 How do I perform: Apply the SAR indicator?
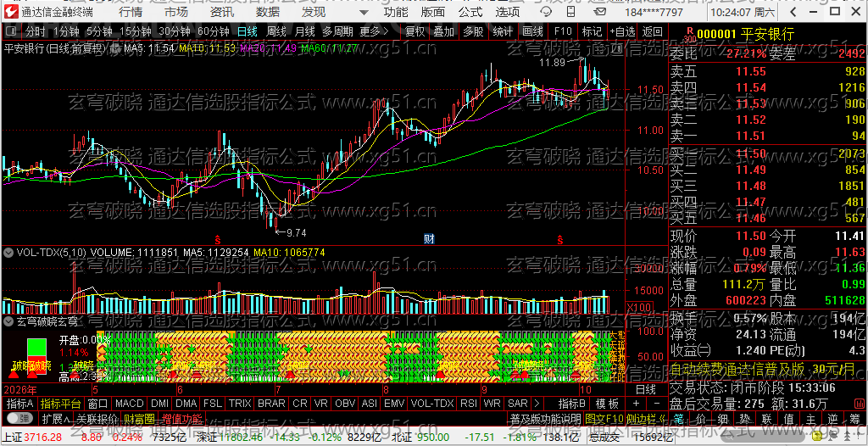tap(518, 404)
